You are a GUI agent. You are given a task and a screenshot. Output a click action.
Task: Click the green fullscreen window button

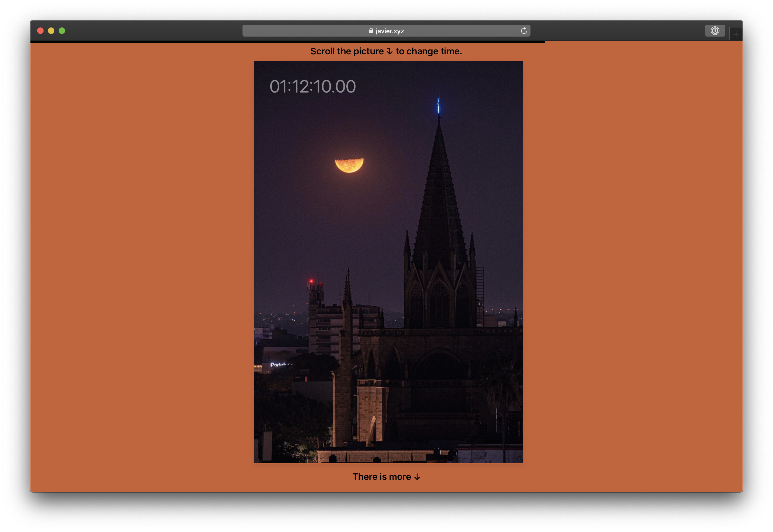point(62,31)
